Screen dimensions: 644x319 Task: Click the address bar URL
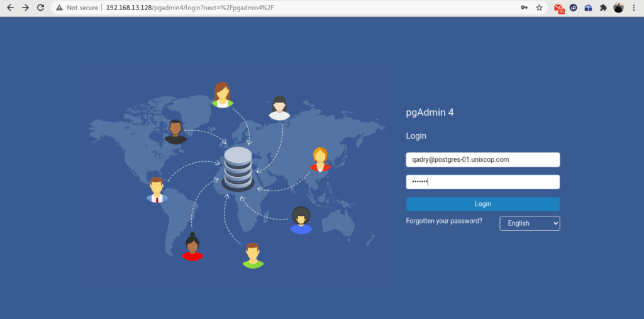190,8
